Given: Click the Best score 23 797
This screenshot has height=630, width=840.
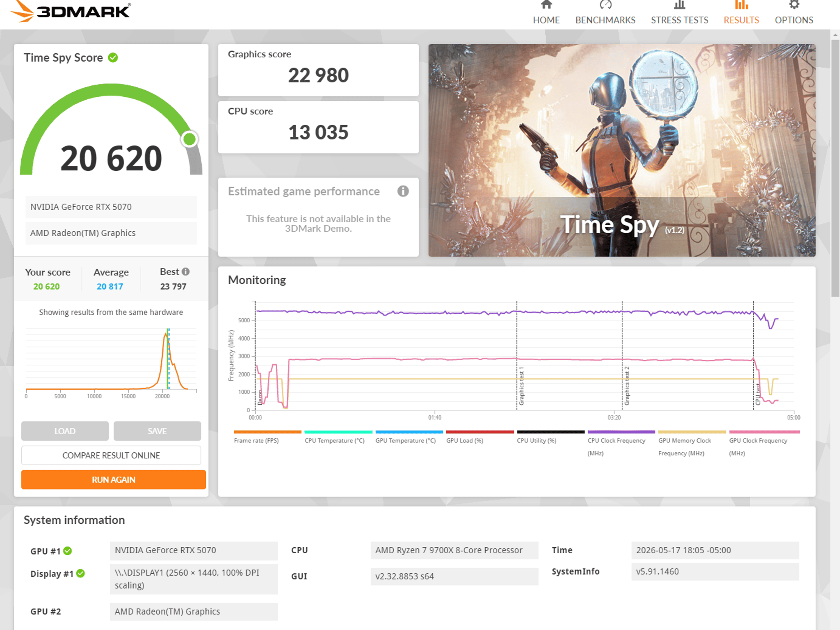Looking at the screenshot, I should tap(173, 286).
